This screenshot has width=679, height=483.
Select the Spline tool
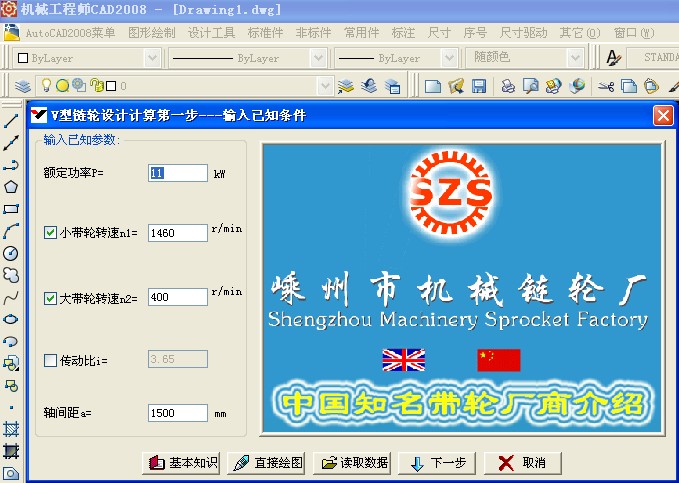pos(11,298)
